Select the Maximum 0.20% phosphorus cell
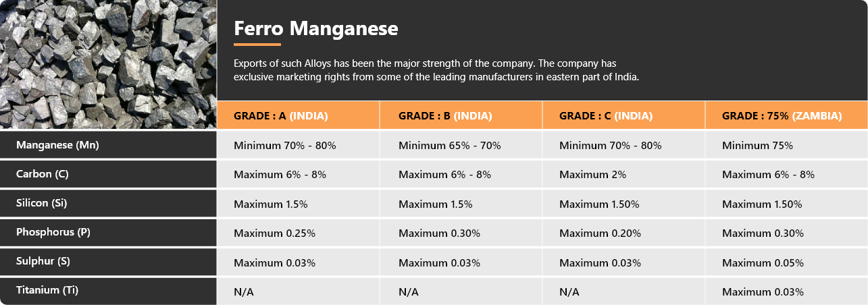 tap(623, 233)
